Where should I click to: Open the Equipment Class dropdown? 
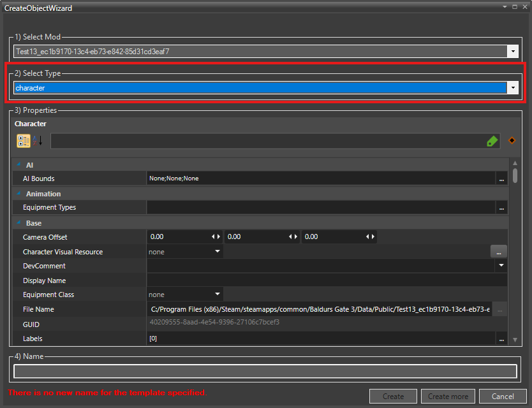(218, 295)
